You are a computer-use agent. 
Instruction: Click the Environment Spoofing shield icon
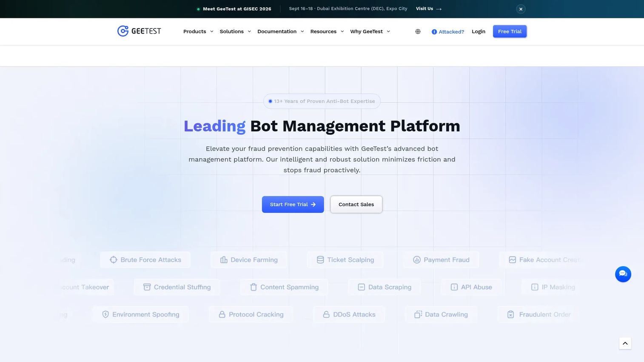pos(105,314)
